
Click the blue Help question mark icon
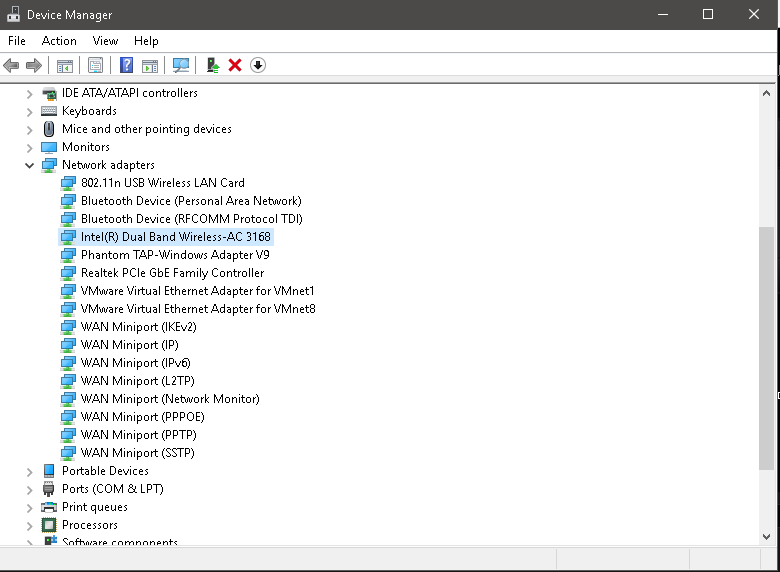click(127, 65)
